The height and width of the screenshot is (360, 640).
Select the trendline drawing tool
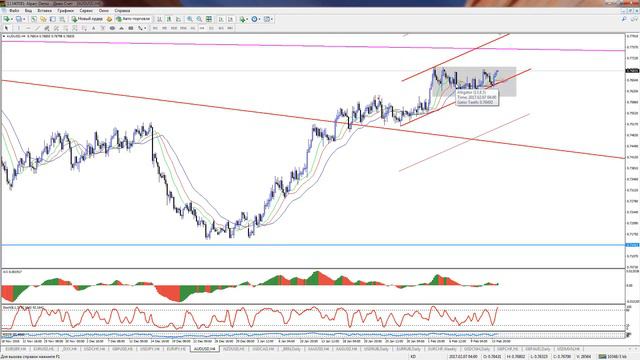tap(37, 28)
